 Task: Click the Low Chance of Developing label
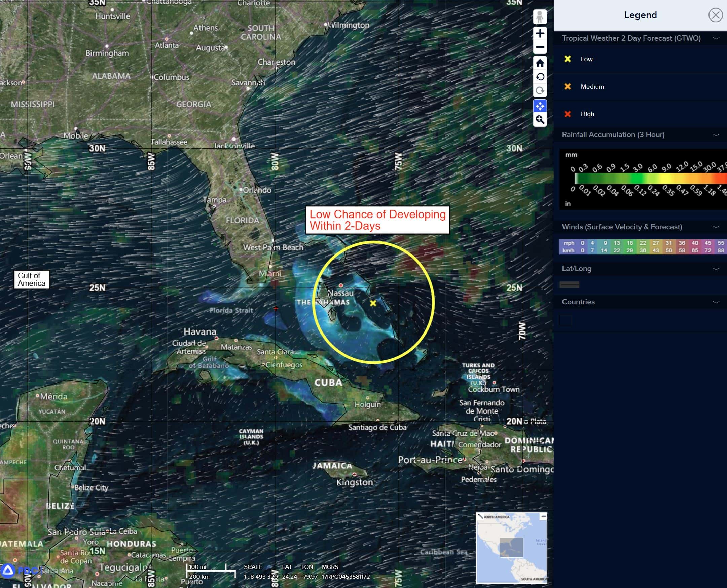point(377,220)
